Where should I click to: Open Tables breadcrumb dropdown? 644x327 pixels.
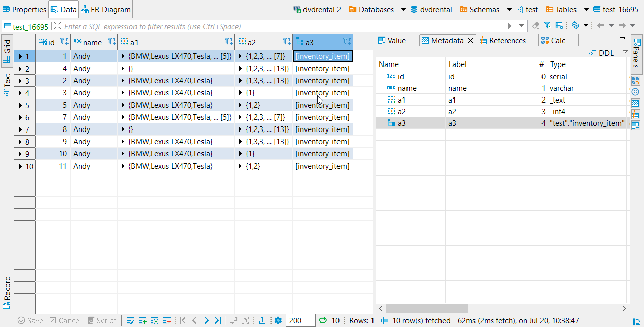pyautogui.click(x=586, y=9)
